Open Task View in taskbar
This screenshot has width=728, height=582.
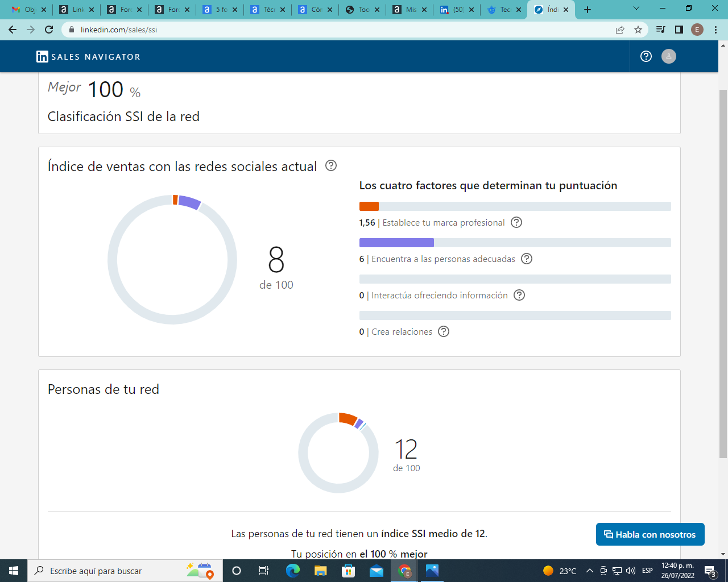(x=264, y=571)
